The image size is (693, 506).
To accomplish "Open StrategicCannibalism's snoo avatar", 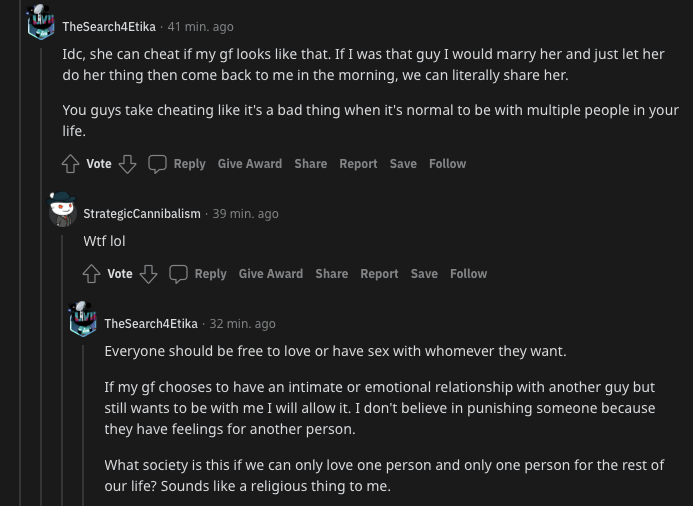I will 62,209.
